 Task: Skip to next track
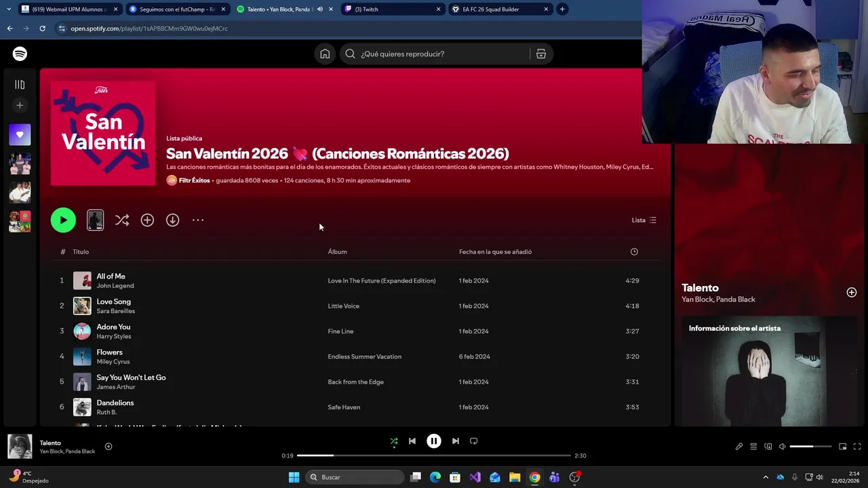pos(456,441)
